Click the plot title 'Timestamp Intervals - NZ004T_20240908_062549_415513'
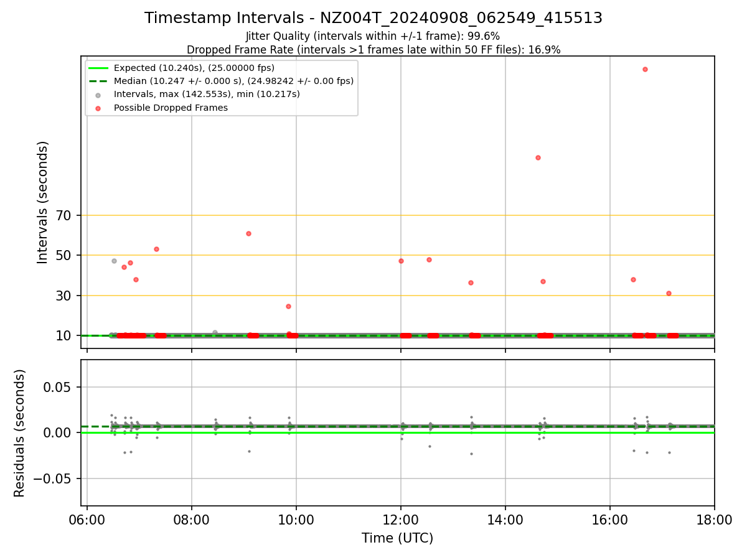 tap(374, 18)
